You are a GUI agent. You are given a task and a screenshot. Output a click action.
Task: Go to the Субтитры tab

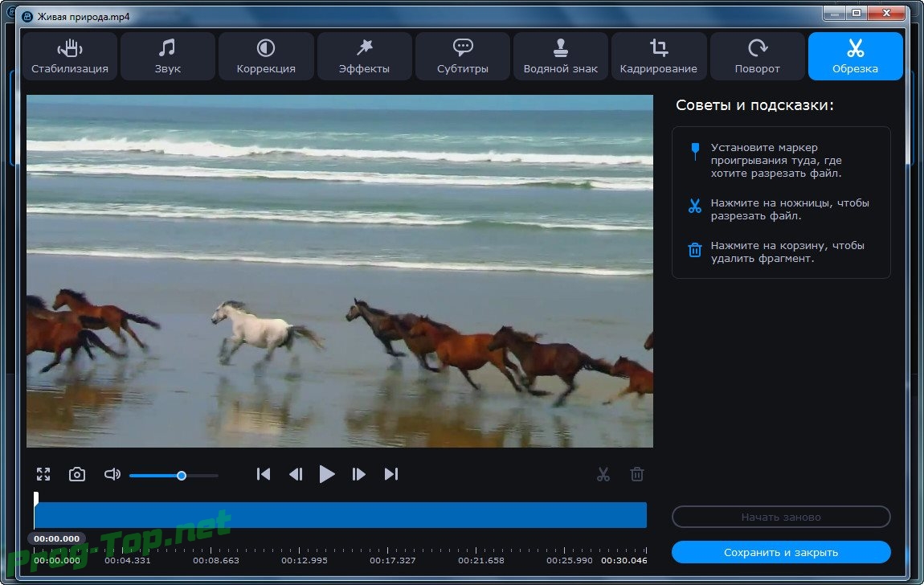(x=463, y=56)
